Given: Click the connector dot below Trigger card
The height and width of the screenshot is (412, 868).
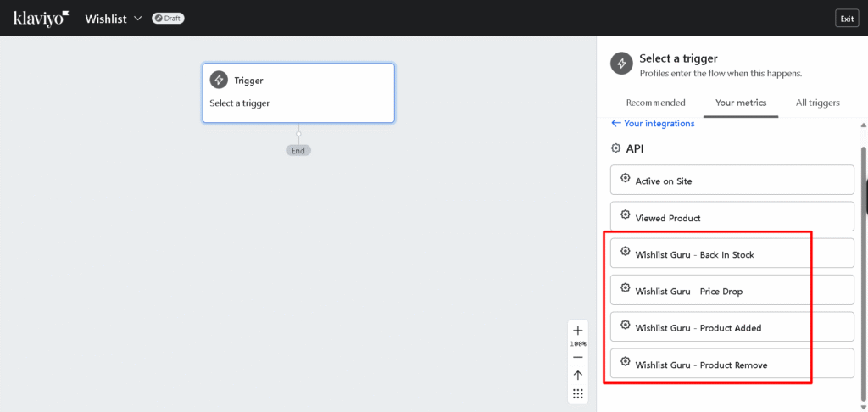Looking at the screenshot, I should [x=298, y=133].
